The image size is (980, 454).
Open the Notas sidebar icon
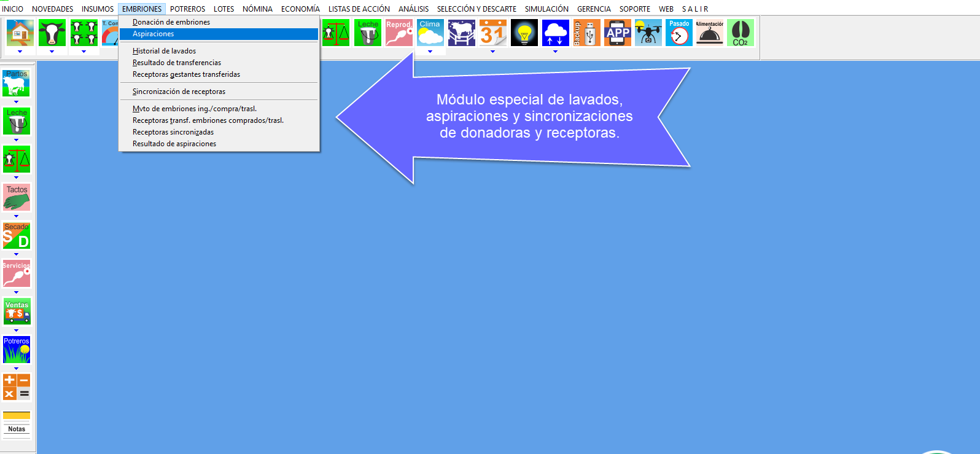[17, 425]
